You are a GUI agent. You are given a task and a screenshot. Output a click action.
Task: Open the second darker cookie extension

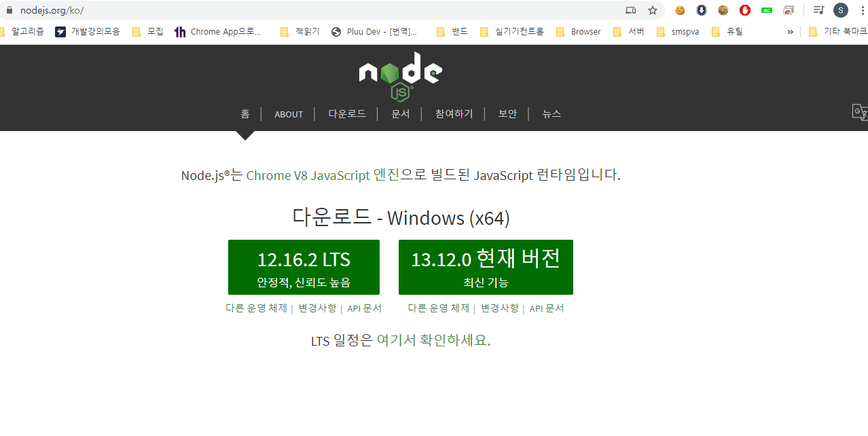723,10
